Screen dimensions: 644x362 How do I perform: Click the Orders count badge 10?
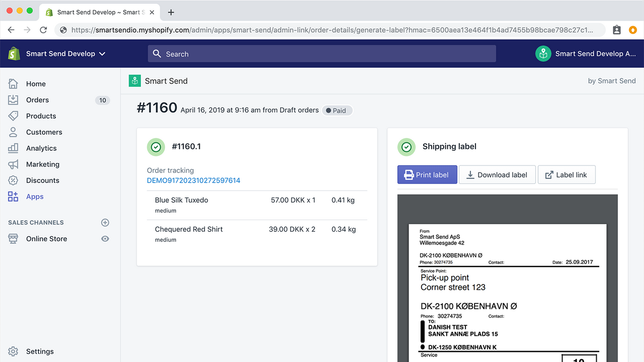pyautogui.click(x=103, y=100)
